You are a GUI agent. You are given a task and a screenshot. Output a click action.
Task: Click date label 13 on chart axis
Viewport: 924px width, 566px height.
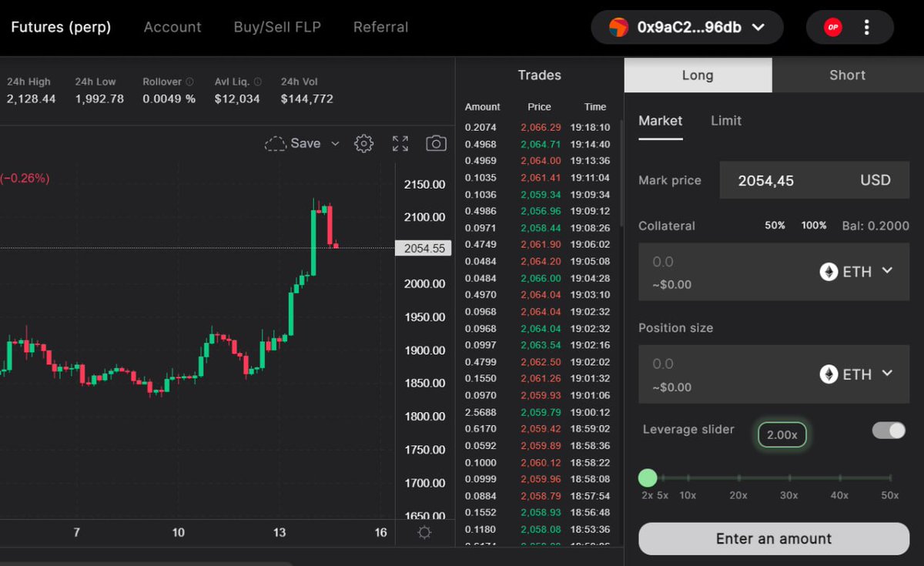click(x=280, y=532)
